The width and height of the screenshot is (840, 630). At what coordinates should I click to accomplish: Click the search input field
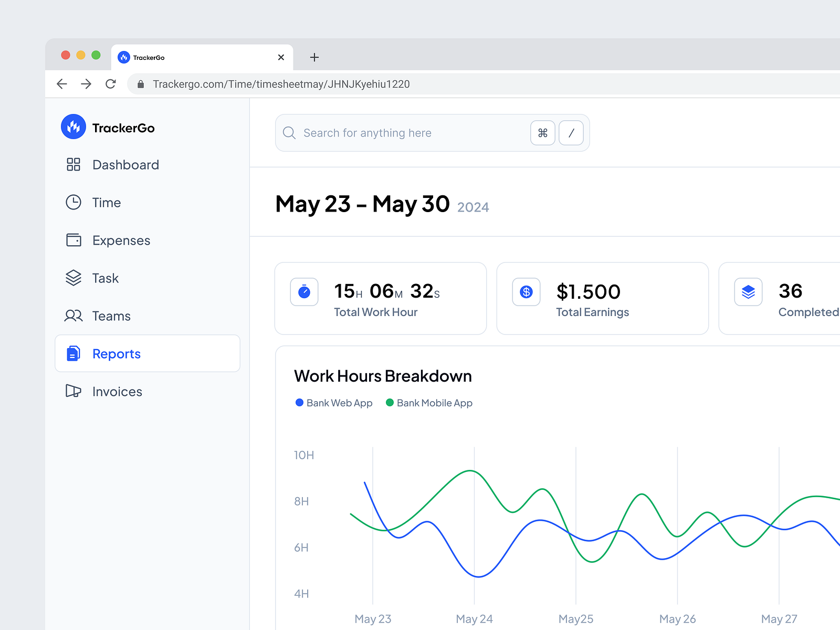(399, 133)
